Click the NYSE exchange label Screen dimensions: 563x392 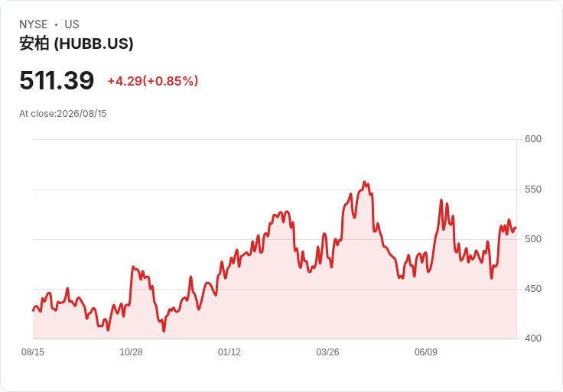click(34, 24)
